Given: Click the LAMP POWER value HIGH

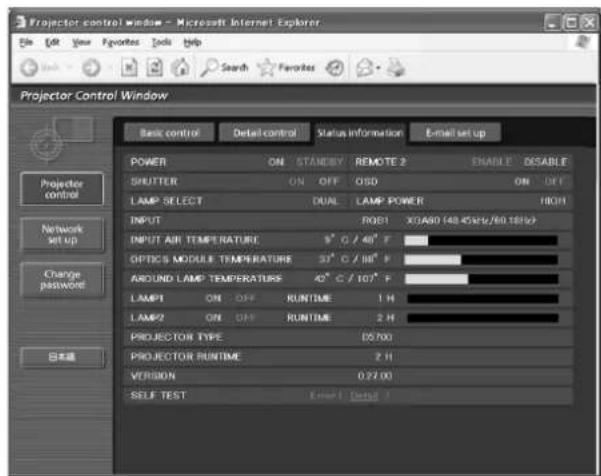Looking at the screenshot, I should [553, 201].
